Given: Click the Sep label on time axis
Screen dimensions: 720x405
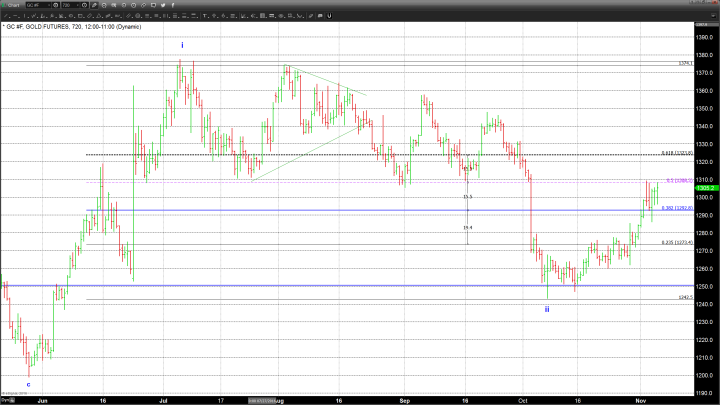Looking at the screenshot, I should click(x=405, y=401).
